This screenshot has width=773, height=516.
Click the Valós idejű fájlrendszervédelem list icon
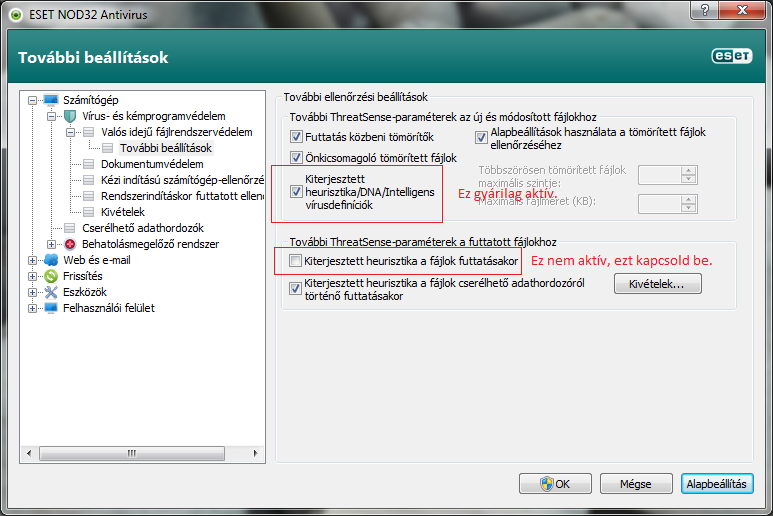[x=89, y=132]
